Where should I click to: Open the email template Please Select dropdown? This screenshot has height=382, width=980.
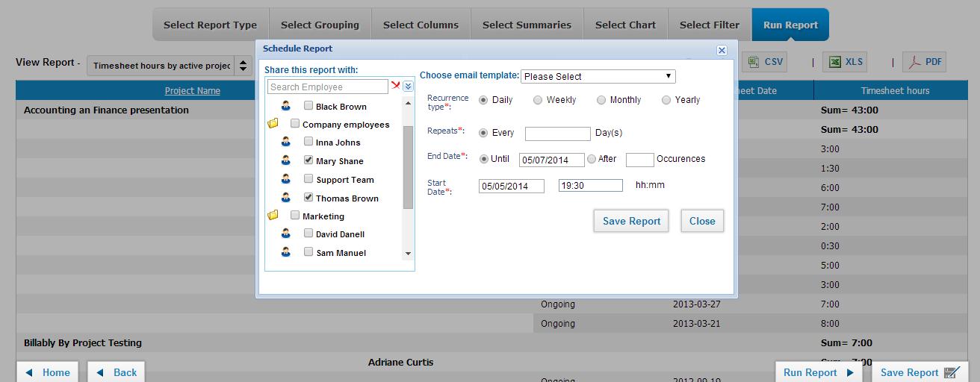598,76
